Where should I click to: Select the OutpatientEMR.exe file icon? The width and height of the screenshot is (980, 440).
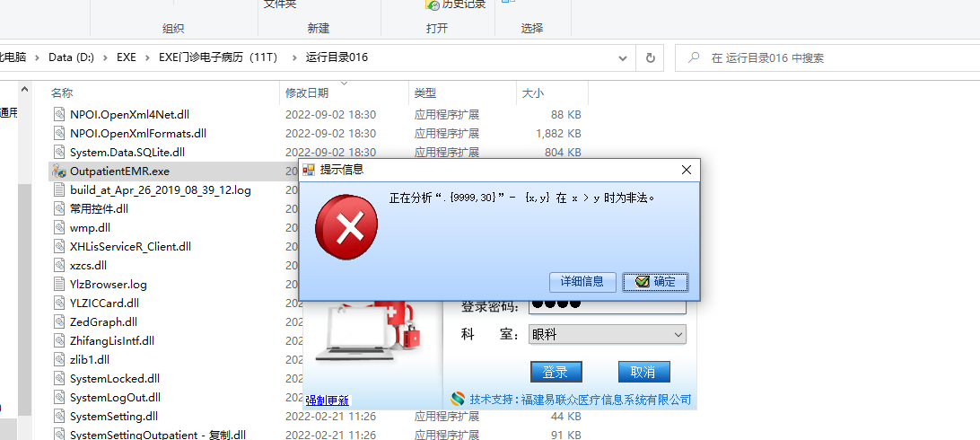pyautogui.click(x=59, y=171)
